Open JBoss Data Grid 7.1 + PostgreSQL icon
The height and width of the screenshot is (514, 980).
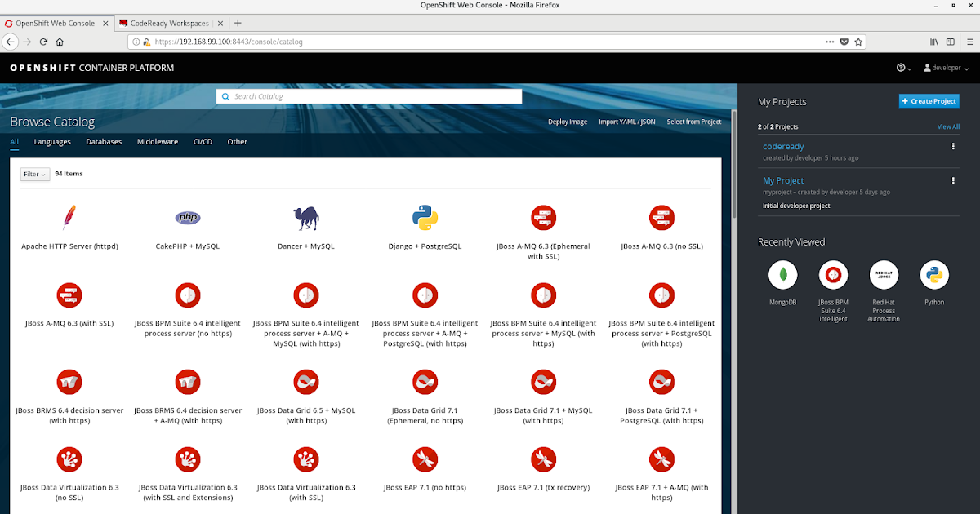point(661,382)
